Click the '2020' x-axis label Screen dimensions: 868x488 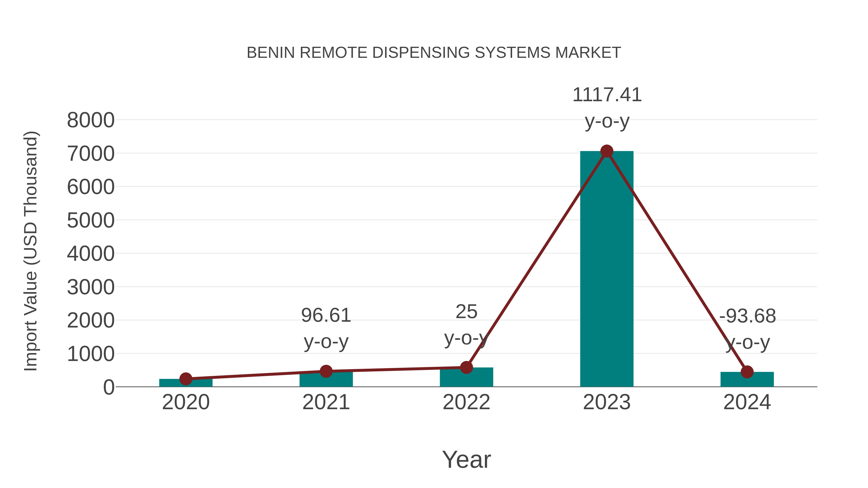tap(186, 402)
